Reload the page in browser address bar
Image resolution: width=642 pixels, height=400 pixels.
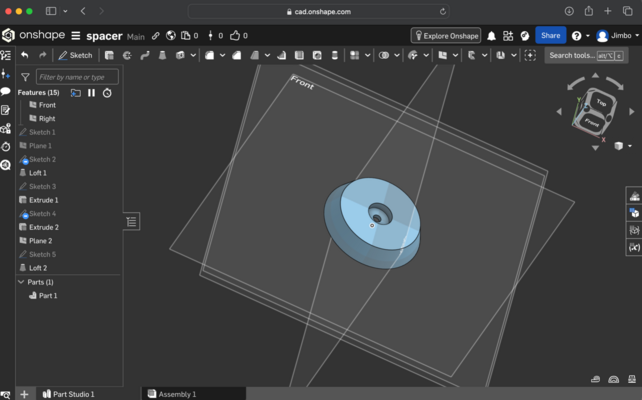[x=443, y=11]
